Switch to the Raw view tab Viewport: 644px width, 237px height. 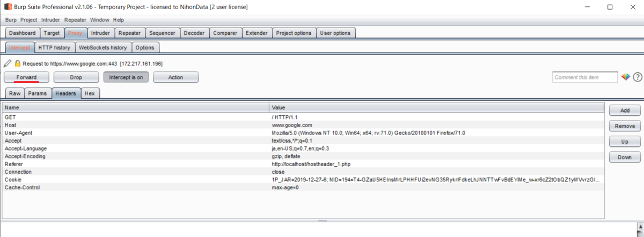click(x=14, y=93)
